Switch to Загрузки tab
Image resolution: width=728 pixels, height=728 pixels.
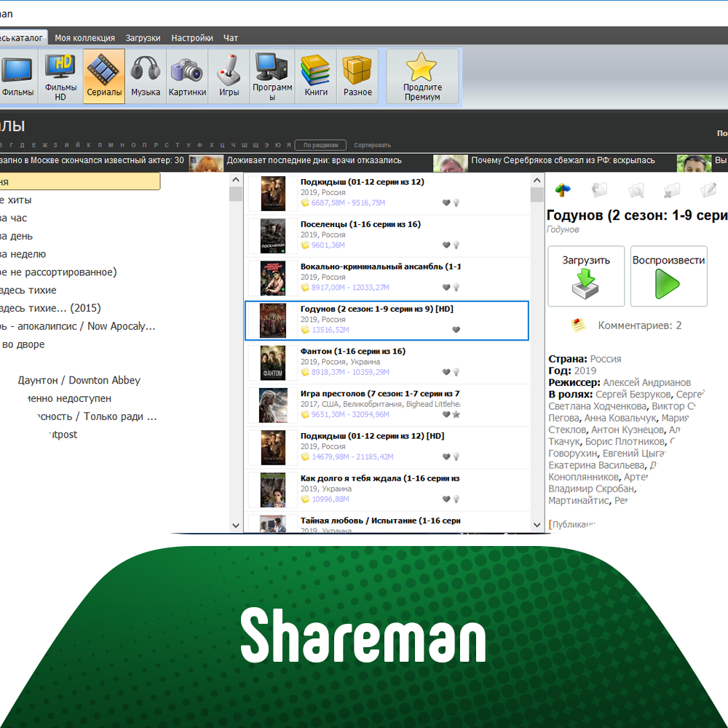(143, 38)
